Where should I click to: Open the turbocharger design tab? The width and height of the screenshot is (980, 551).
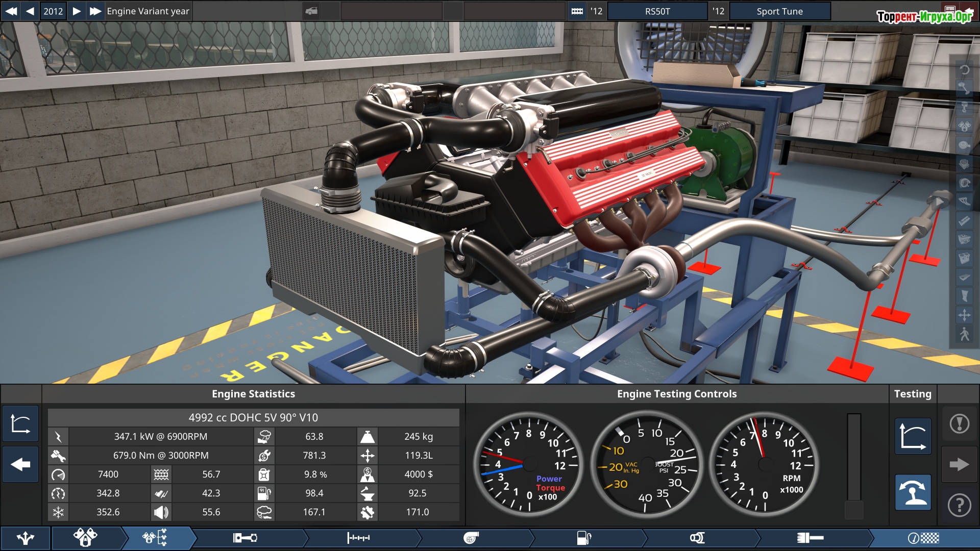471,538
